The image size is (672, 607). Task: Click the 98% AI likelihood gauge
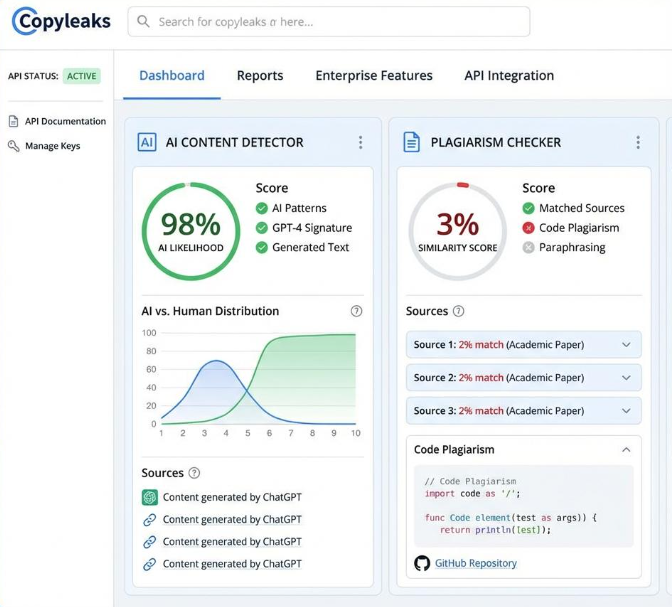tap(191, 231)
